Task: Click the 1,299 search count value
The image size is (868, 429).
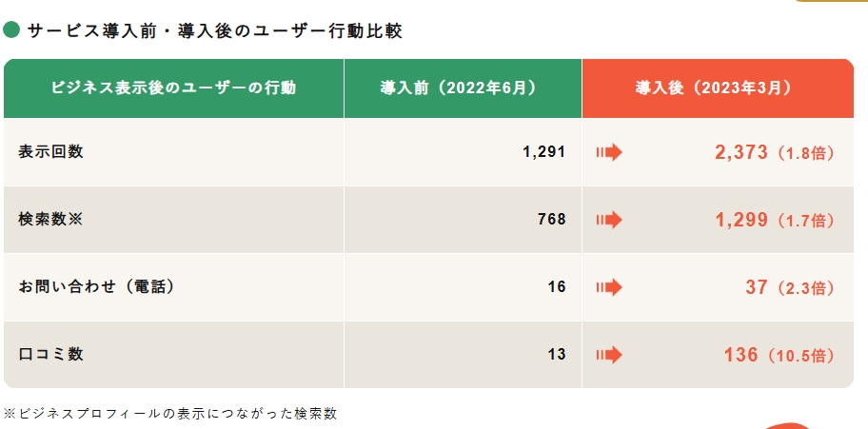Action: (x=741, y=220)
